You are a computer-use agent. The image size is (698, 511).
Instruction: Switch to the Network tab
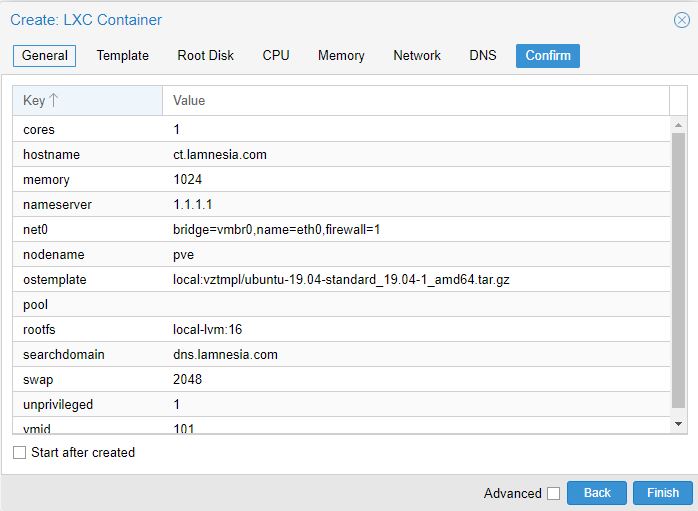(417, 56)
